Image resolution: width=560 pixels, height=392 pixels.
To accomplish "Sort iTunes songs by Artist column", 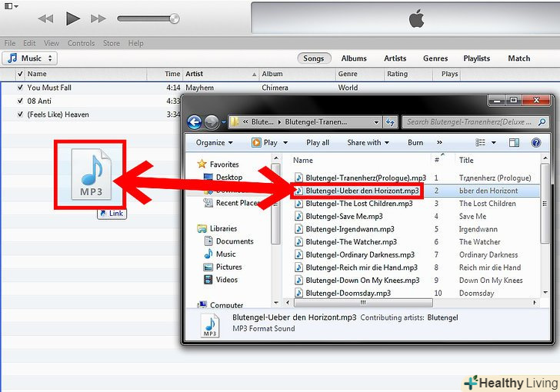I will (221, 74).
